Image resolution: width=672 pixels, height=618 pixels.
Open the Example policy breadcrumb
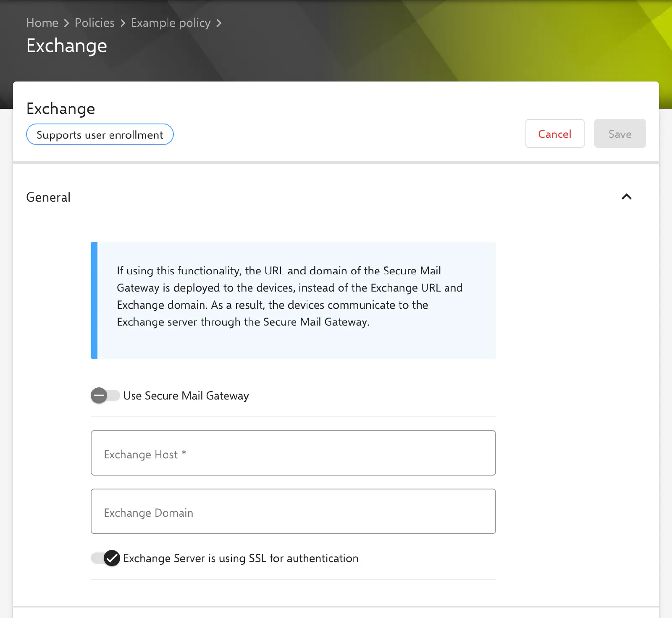(171, 23)
